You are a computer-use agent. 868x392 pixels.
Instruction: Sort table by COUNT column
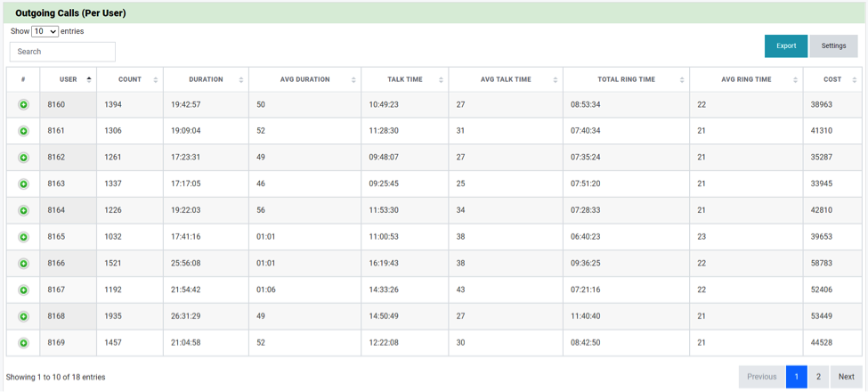tap(130, 79)
